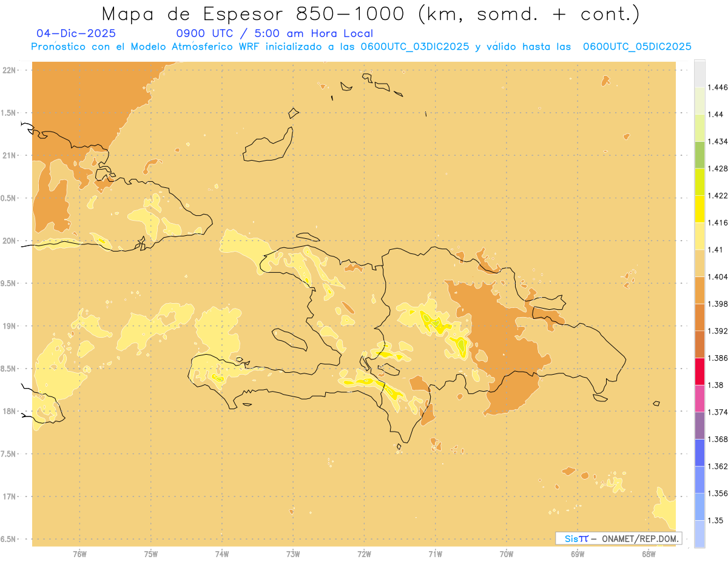Click the latitude axis label '19N'
The image size is (728, 562).
click(x=9, y=326)
